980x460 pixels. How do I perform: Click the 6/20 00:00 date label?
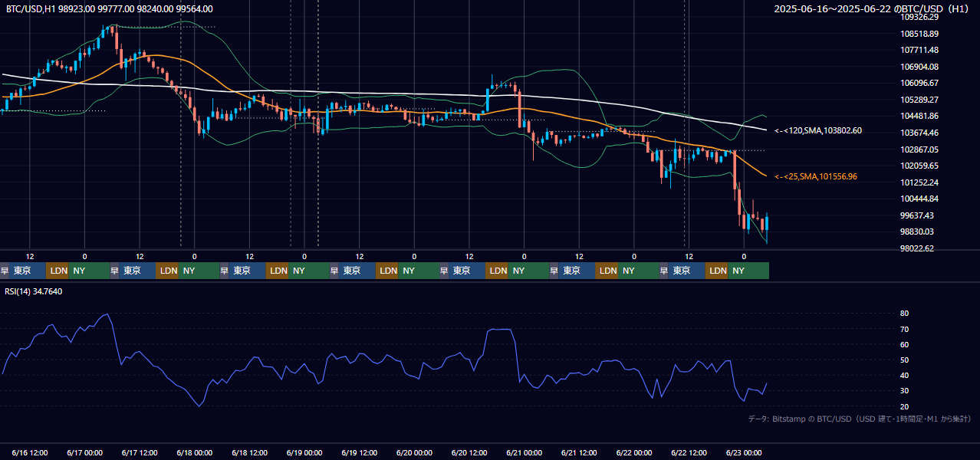pos(414,452)
